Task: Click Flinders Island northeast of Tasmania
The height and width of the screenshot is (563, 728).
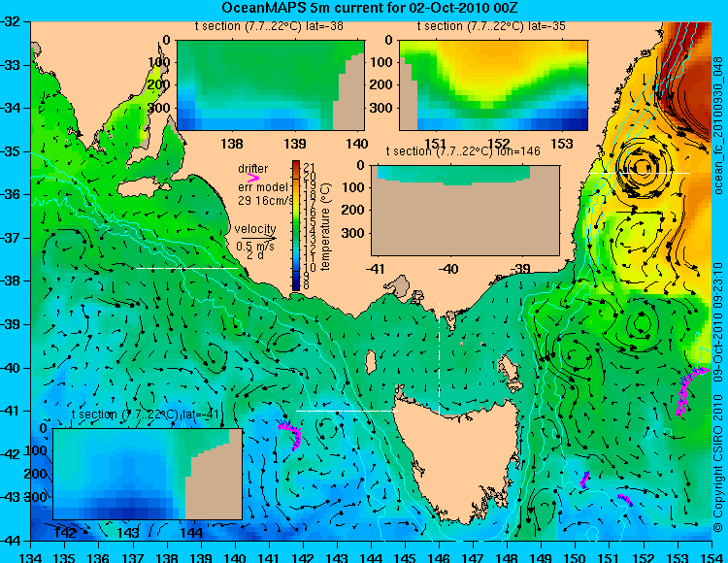Action: (x=511, y=370)
